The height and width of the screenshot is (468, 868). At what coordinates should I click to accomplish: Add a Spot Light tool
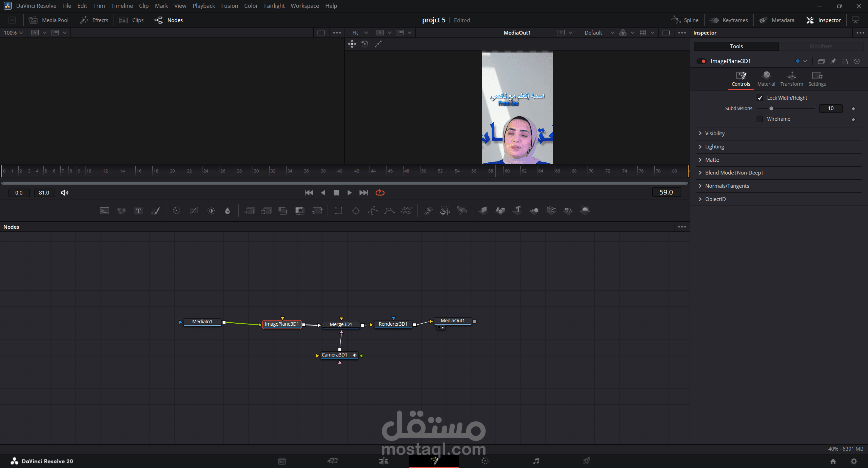coord(568,210)
